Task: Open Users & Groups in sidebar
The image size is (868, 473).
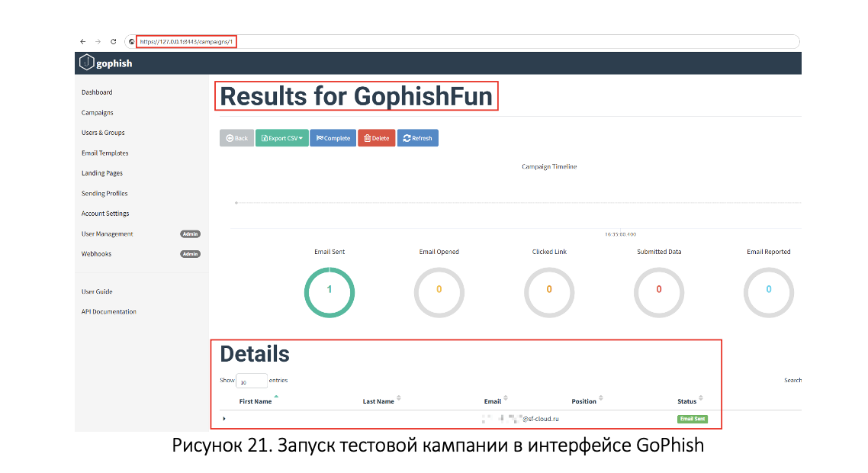Action: click(x=103, y=133)
